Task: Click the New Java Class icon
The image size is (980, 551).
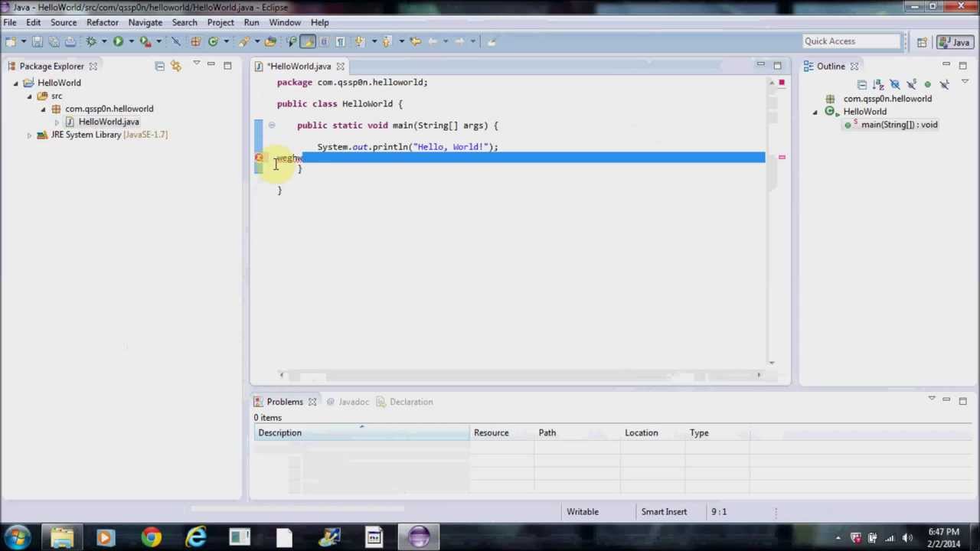Action: (x=213, y=41)
